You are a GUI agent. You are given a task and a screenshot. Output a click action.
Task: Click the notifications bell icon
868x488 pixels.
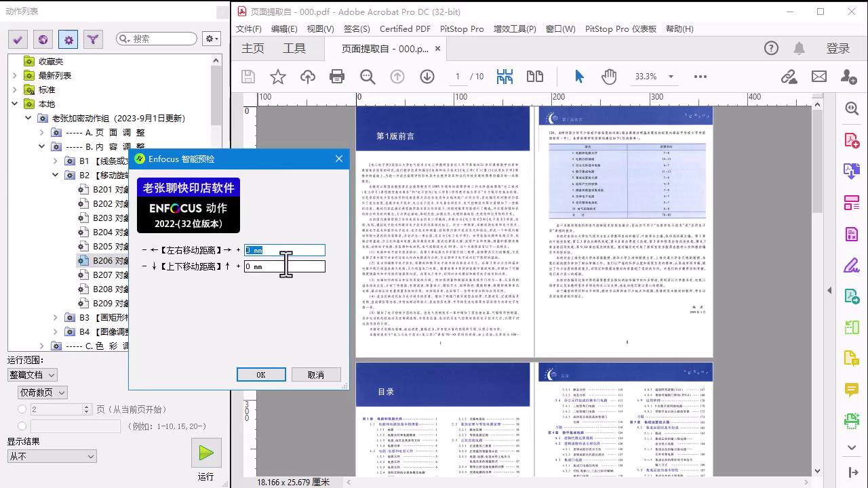coord(800,48)
